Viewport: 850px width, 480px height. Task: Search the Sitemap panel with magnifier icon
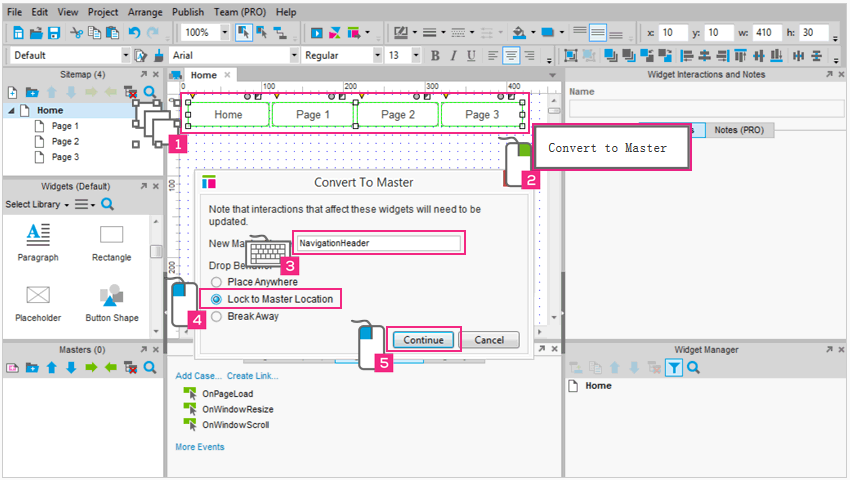pos(149,92)
